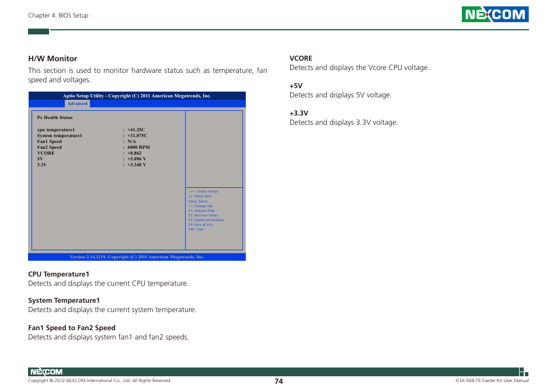The image size is (557, 392).
Task: Click the +0.862 VCORE value
Action: pyautogui.click(x=134, y=153)
